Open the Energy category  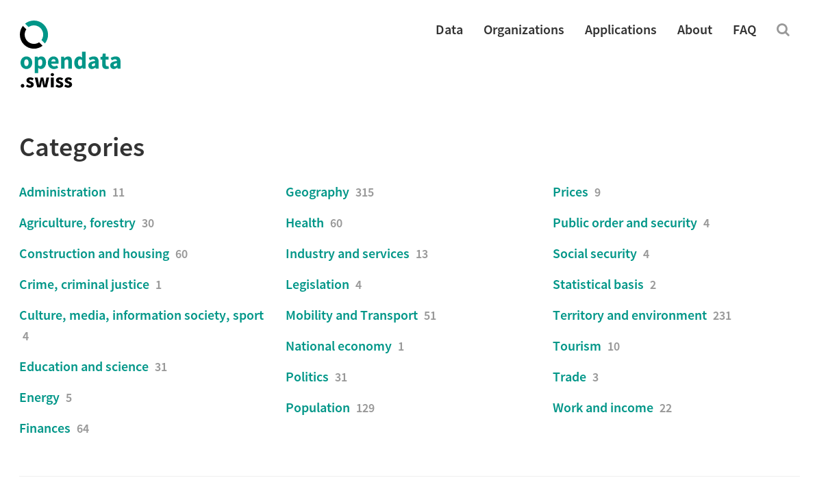39,398
